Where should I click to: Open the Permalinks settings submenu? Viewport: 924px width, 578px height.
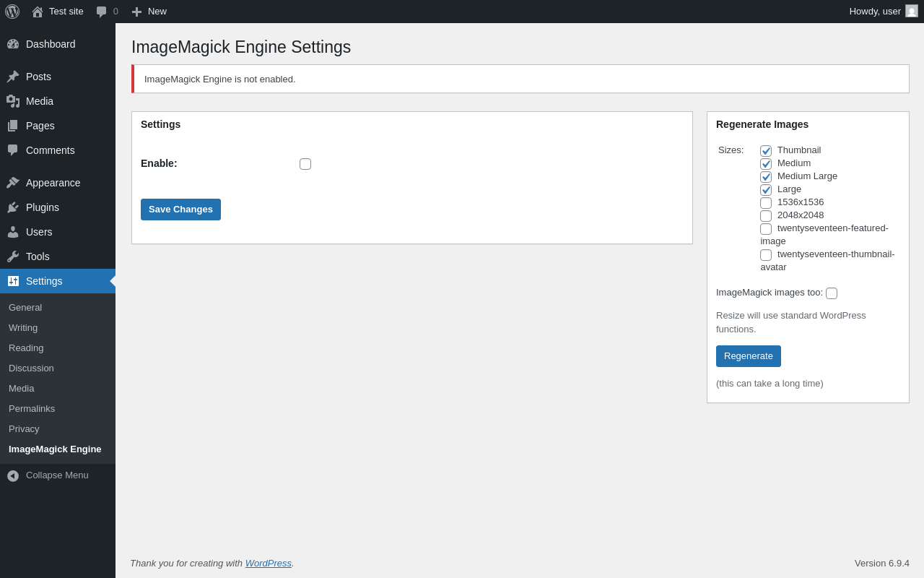pos(32,409)
